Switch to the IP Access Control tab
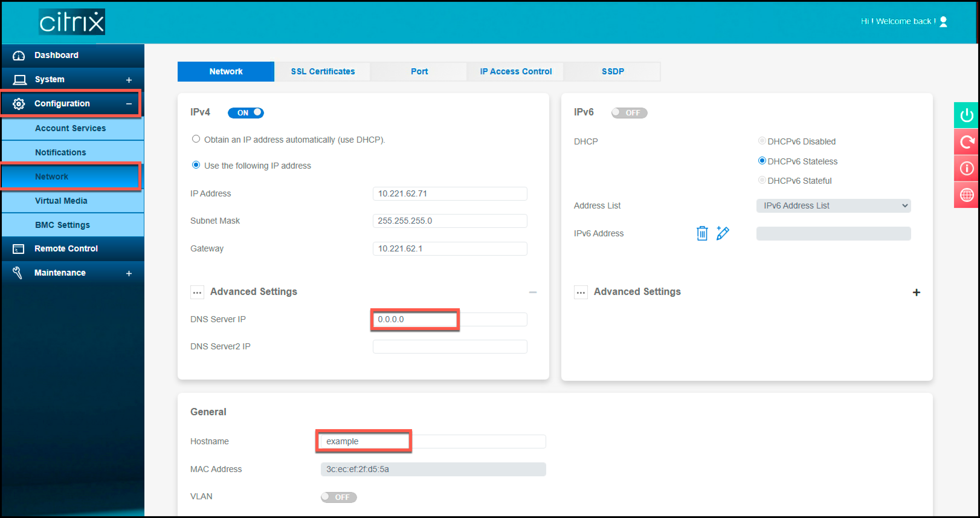980x518 pixels. (516, 71)
